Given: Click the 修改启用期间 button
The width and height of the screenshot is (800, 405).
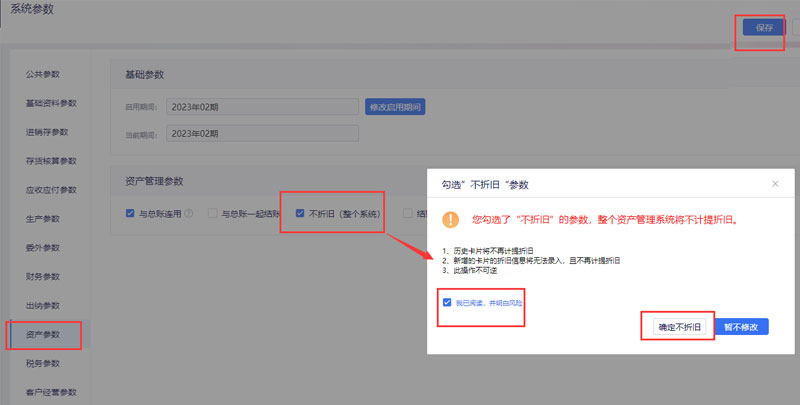Looking at the screenshot, I should [x=395, y=107].
